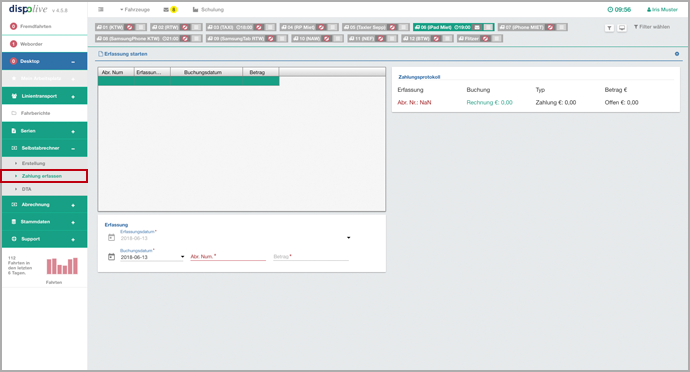
Task: Click red status icon on 04 (RP Miet)
Action: point(321,27)
